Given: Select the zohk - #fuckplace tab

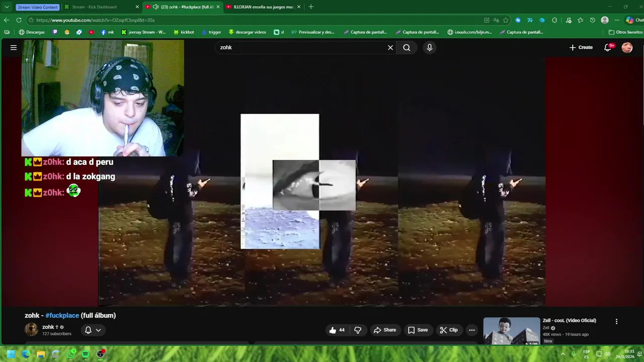Looking at the screenshot, I should (183, 7).
